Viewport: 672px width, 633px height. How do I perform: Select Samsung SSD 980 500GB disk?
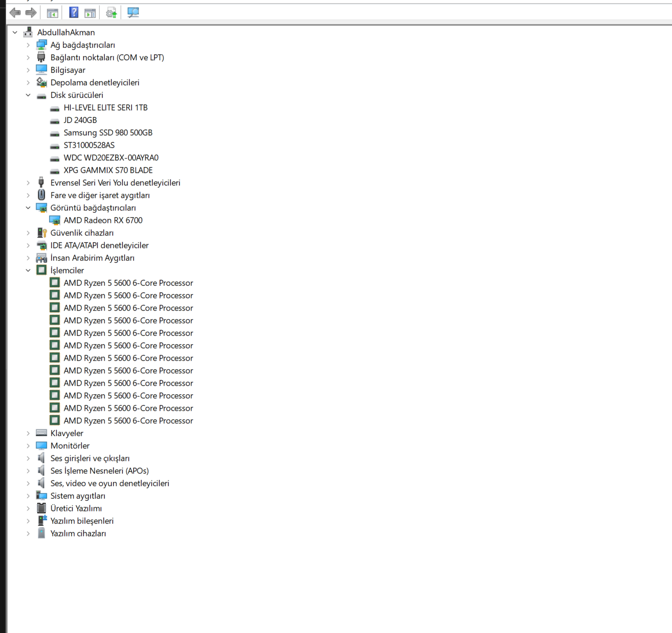tap(108, 133)
